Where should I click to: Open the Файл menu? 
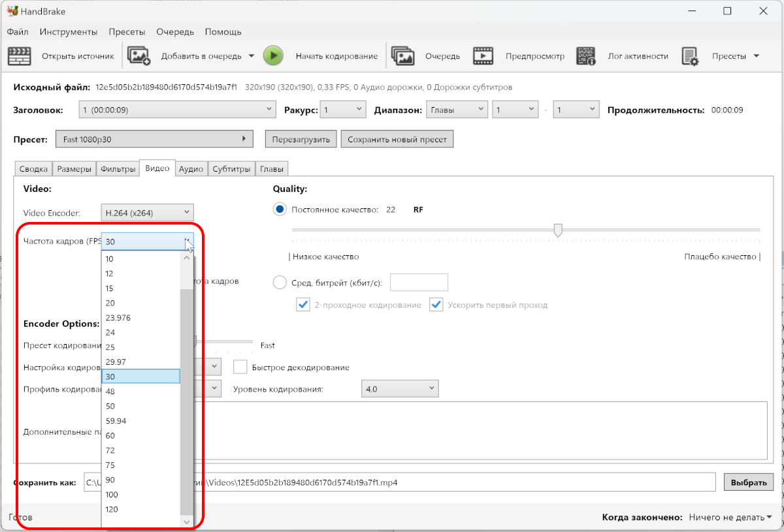click(18, 31)
